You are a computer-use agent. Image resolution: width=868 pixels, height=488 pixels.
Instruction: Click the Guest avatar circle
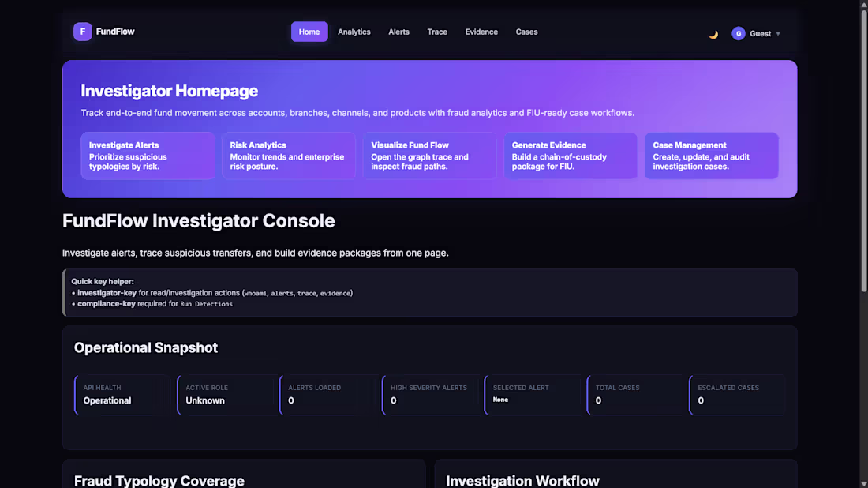click(x=738, y=34)
